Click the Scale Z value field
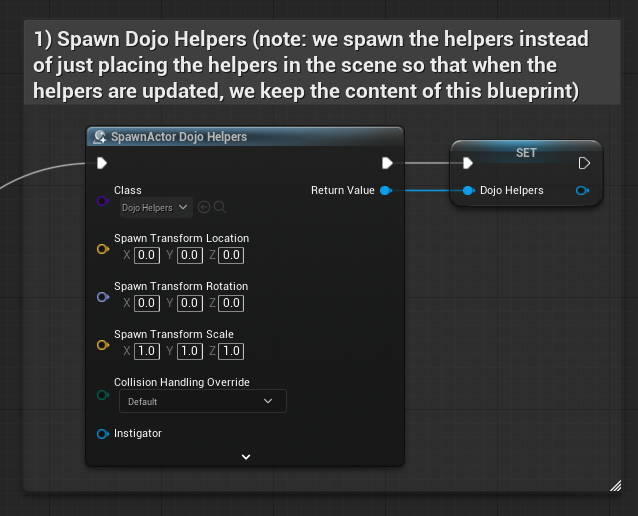Image resolution: width=638 pixels, height=516 pixels. 232,351
